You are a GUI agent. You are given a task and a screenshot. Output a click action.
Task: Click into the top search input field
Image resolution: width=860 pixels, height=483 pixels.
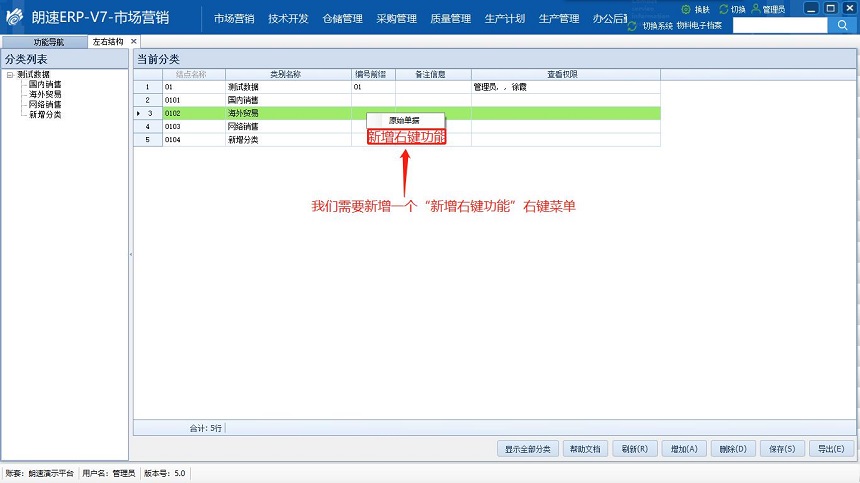(x=779, y=25)
